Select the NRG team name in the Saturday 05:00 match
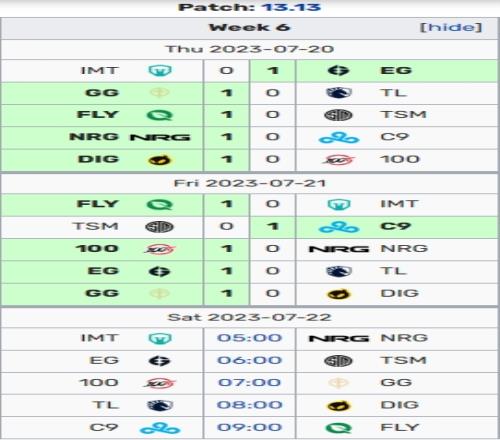500x440 pixels. click(x=404, y=338)
